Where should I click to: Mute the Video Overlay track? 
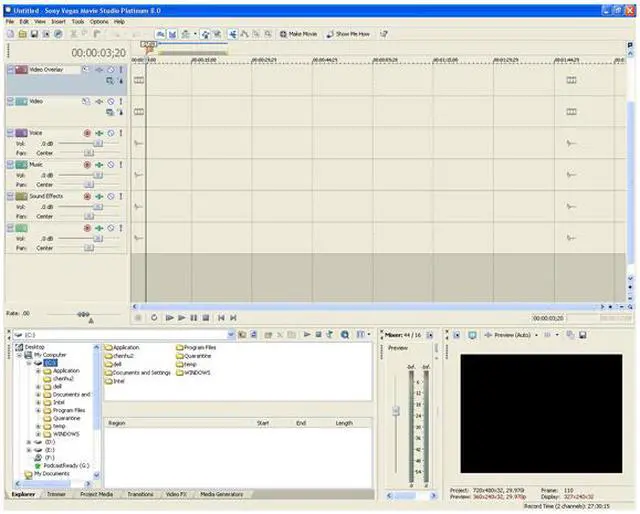click(111, 70)
